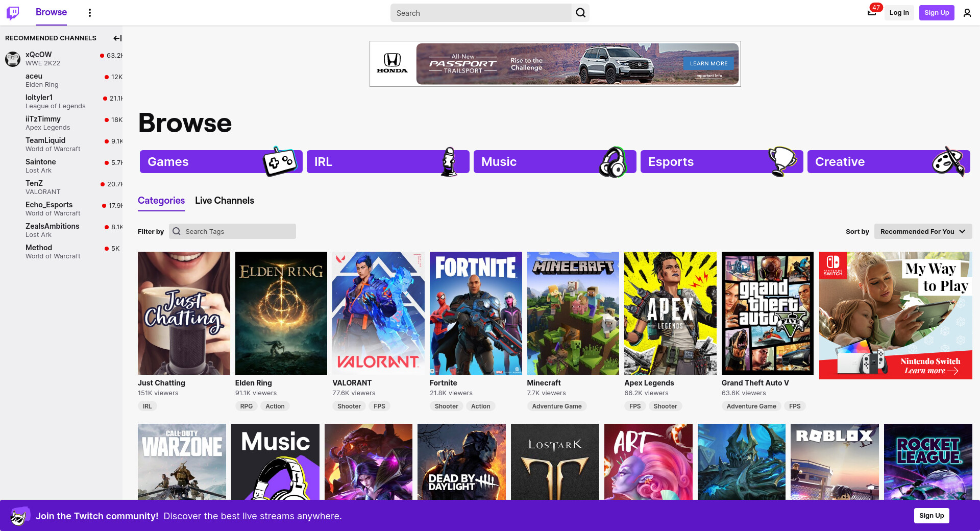Open the Games category banner
The width and height of the screenshot is (980, 531).
tap(220, 162)
